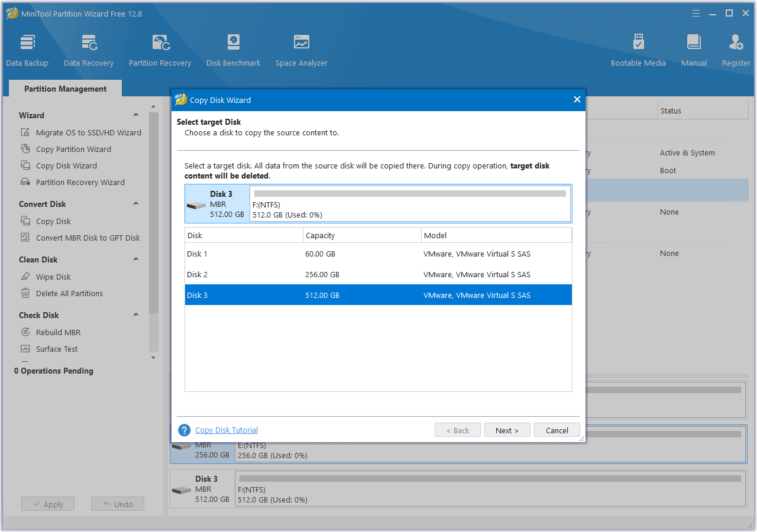The image size is (757, 532).
Task: Collapse the Wizard section
Action: (x=136, y=115)
